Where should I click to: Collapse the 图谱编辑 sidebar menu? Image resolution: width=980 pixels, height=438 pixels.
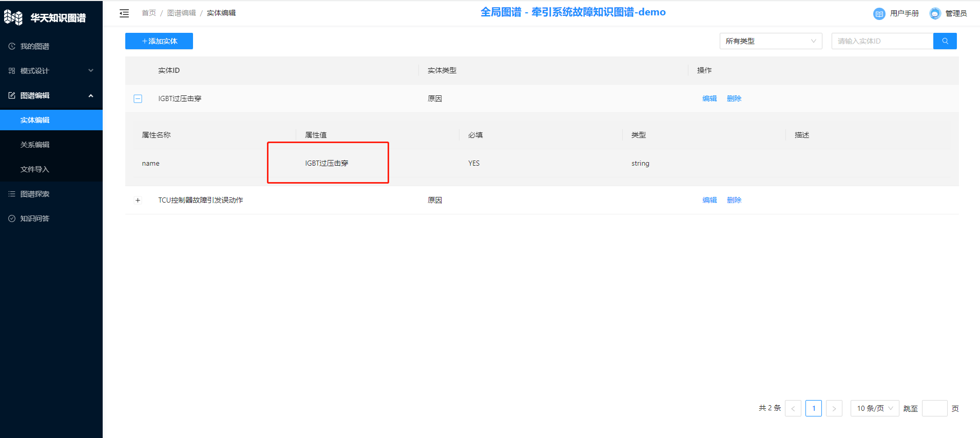pyautogui.click(x=51, y=95)
